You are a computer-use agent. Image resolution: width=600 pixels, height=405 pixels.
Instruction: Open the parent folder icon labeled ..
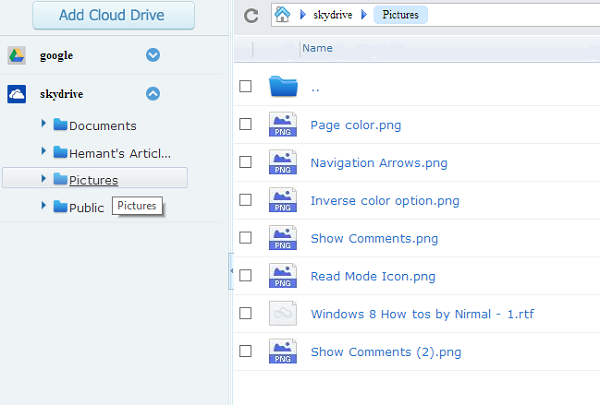point(283,86)
